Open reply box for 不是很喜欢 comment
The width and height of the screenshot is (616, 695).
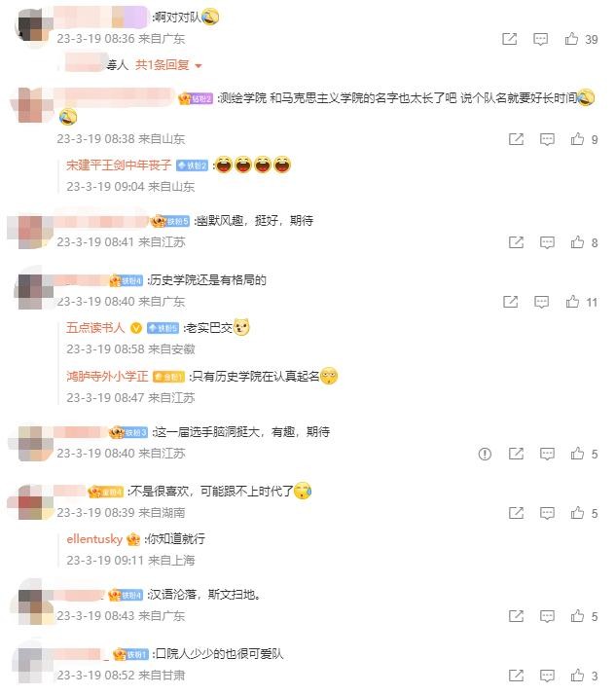[x=547, y=513]
